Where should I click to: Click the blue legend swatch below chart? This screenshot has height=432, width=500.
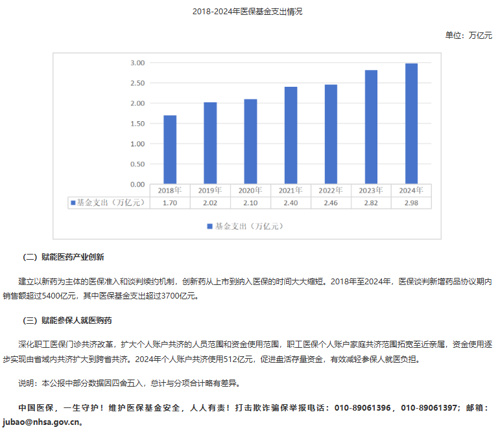(x=210, y=226)
